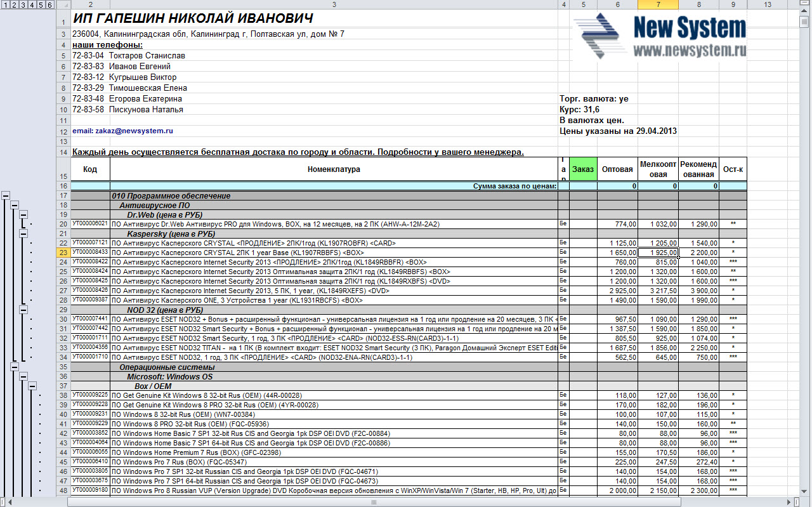Click the 'Код' header cell
Viewport: 812px width, 507px height.
click(90, 169)
